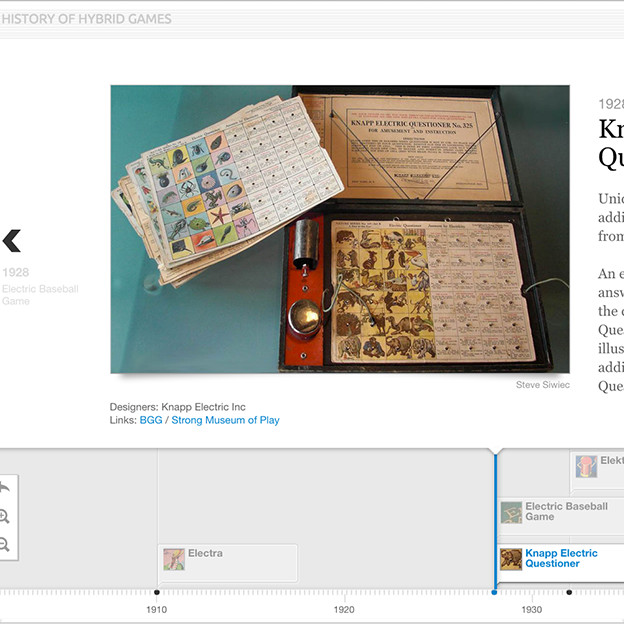Click the previous slide 1928 year label

click(x=16, y=272)
